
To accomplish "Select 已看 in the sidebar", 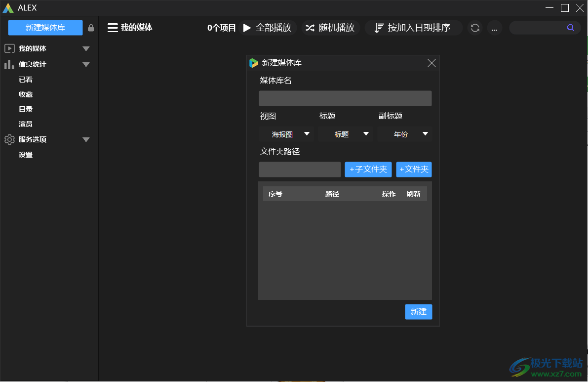I will pos(25,79).
